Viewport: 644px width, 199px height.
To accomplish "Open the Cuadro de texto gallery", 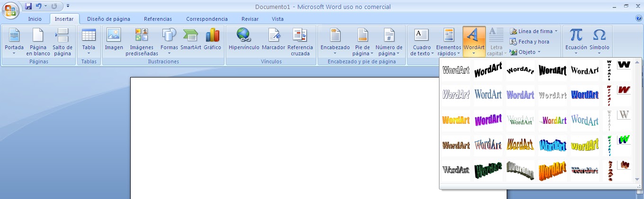I will pyautogui.click(x=421, y=42).
